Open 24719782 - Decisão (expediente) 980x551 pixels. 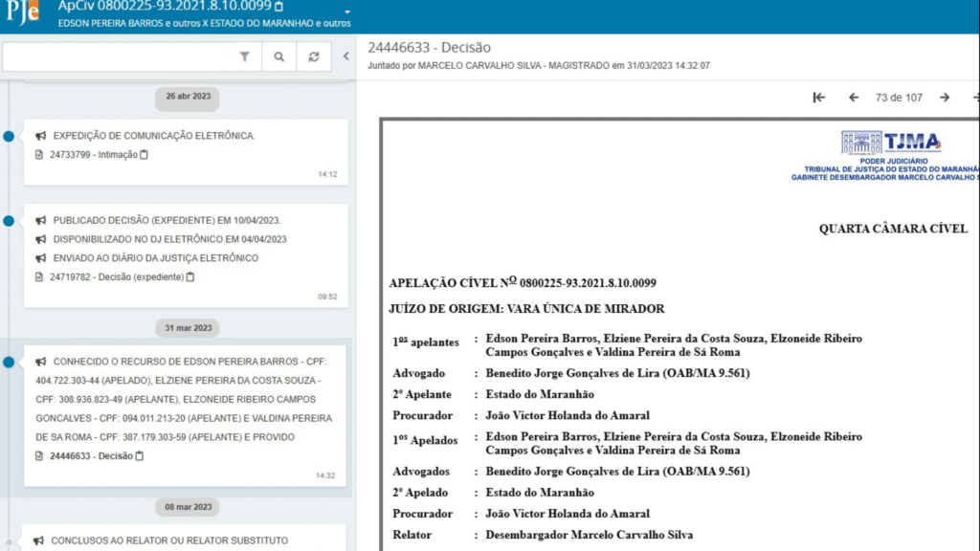pos(115,277)
